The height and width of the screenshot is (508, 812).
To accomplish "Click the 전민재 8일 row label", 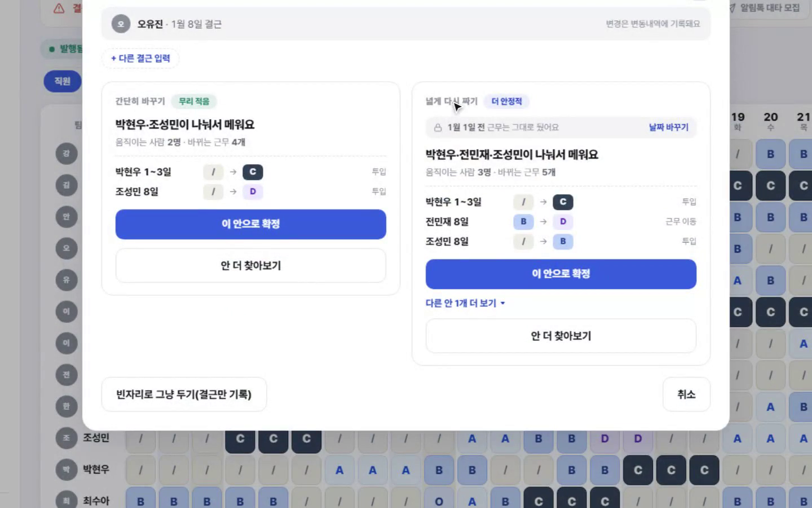I will (447, 221).
